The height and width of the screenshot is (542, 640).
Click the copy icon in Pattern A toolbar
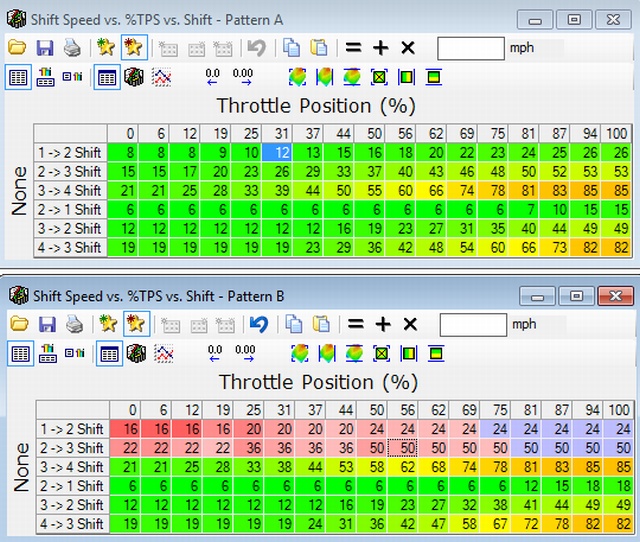pyautogui.click(x=292, y=47)
